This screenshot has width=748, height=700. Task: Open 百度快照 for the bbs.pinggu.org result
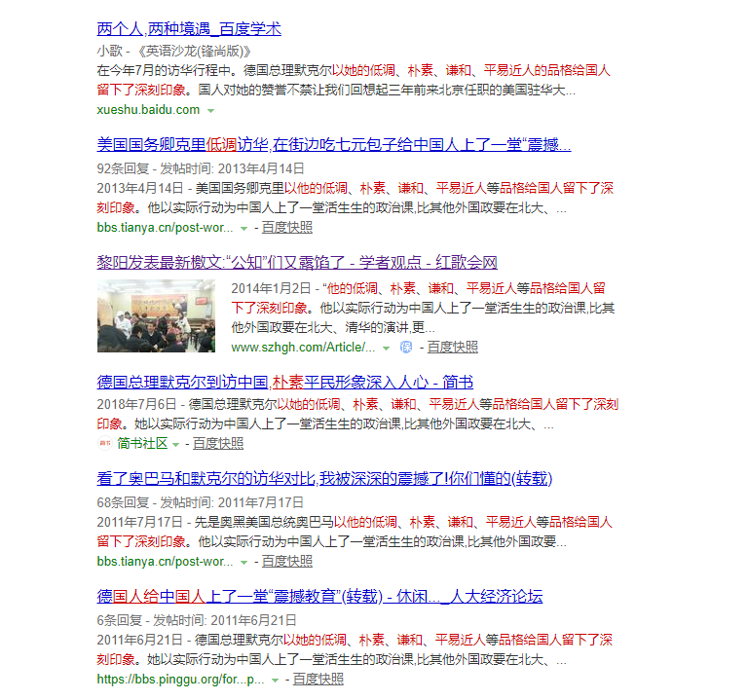[x=318, y=679]
